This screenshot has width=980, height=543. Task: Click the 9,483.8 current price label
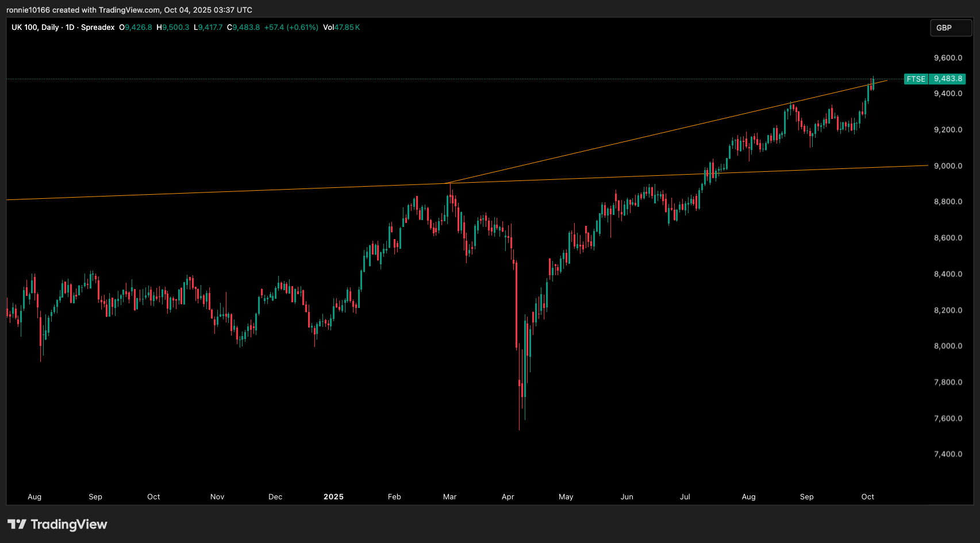[948, 79]
